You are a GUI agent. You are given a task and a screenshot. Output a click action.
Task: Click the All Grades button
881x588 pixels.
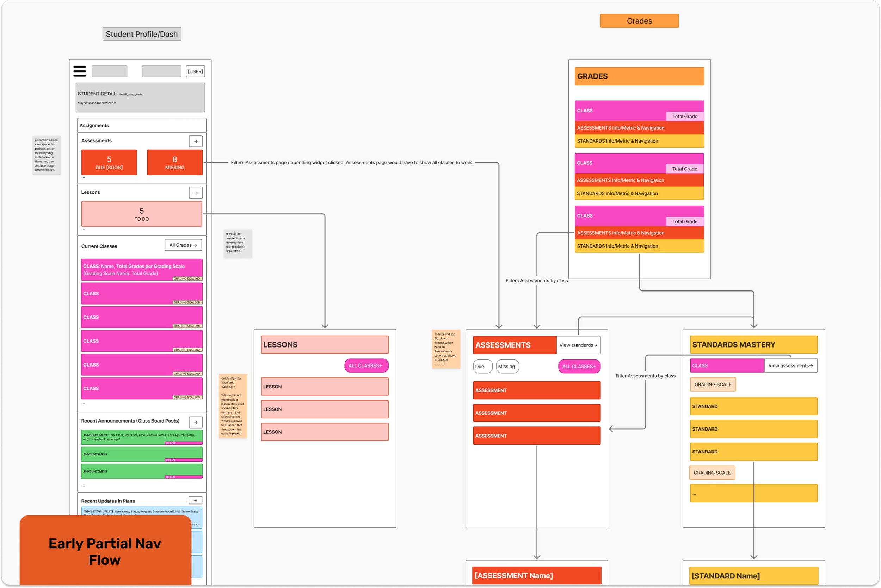tap(183, 245)
